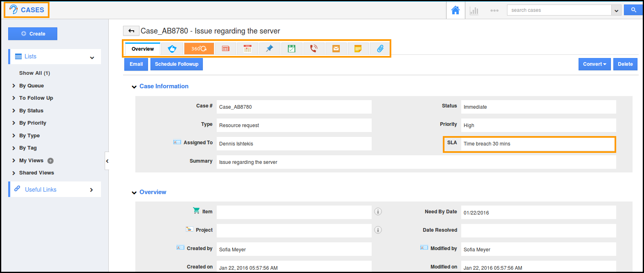Open the search cases dropdown arrow
The image size is (644, 273).
pyautogui.click(x=616, y=11)
